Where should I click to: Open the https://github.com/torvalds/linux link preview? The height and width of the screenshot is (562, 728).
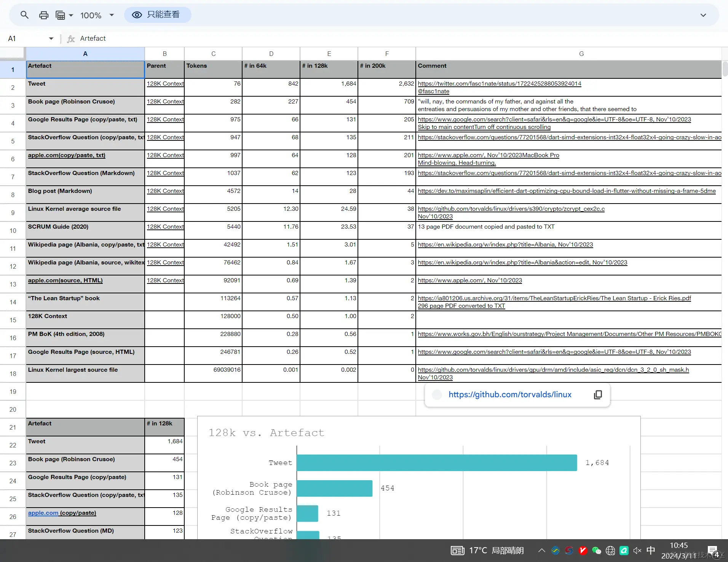pos(510,395)
